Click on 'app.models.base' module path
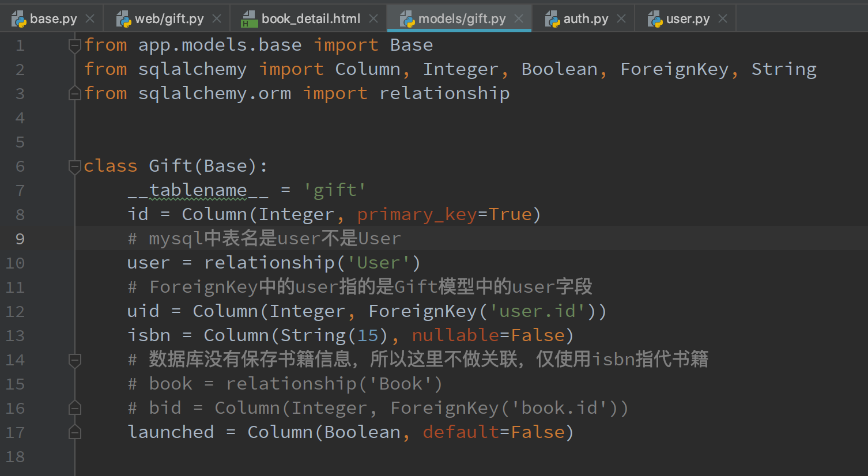Viewport: 868px width, 476px height. (x=220, y=45)
